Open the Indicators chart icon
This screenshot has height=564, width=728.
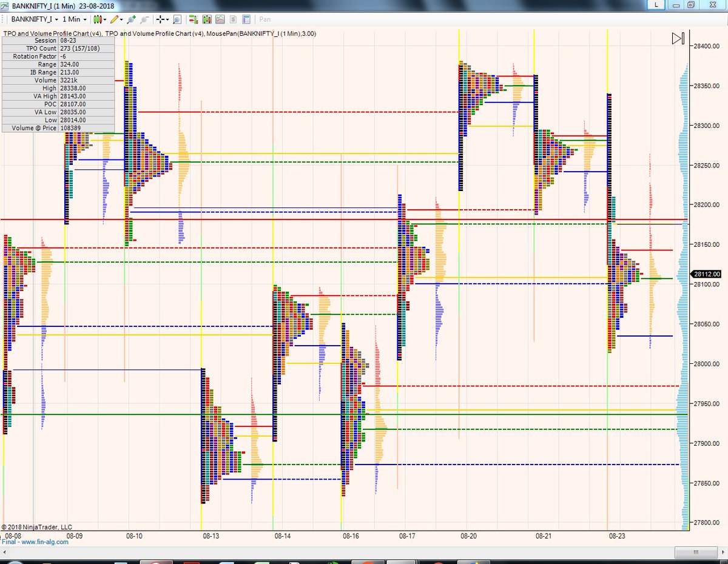click(220, 19)
